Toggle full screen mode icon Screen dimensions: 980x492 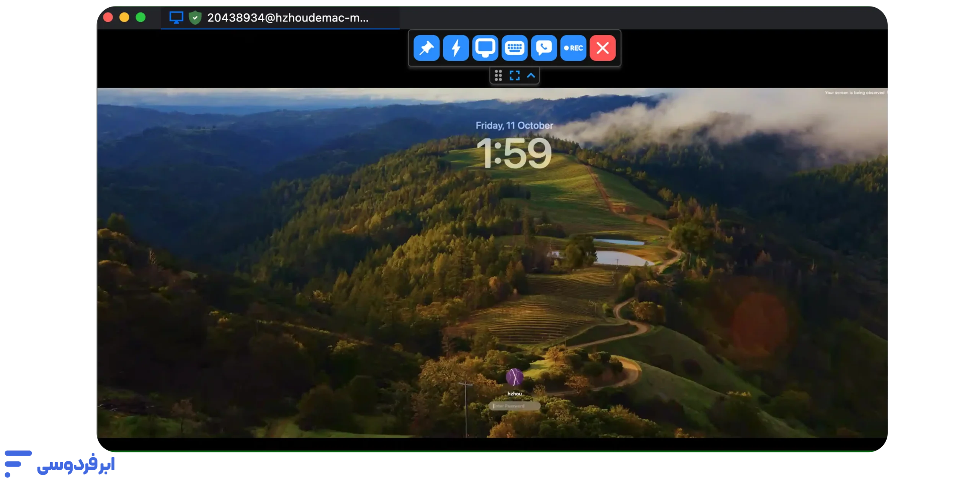(514, 76)
